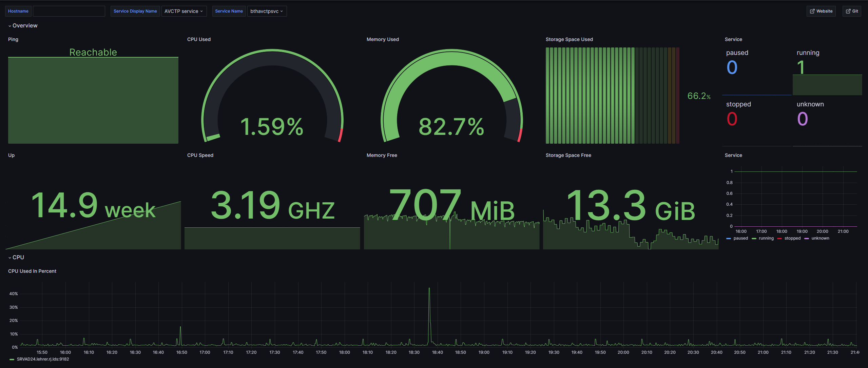This screenshot has height=368, width=868.
Task: Toggle SRVAD24 series in CPU legend
Action: click(x=43, y=359)
